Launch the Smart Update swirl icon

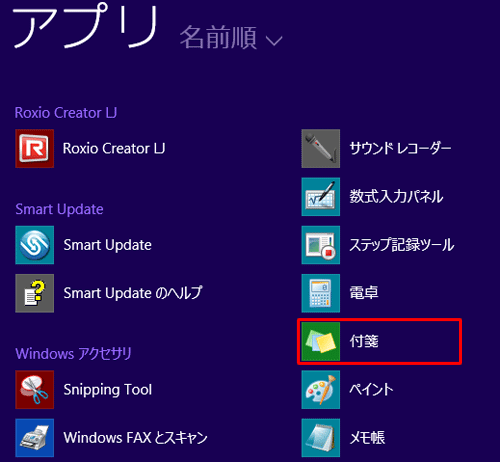click(34, 245)
